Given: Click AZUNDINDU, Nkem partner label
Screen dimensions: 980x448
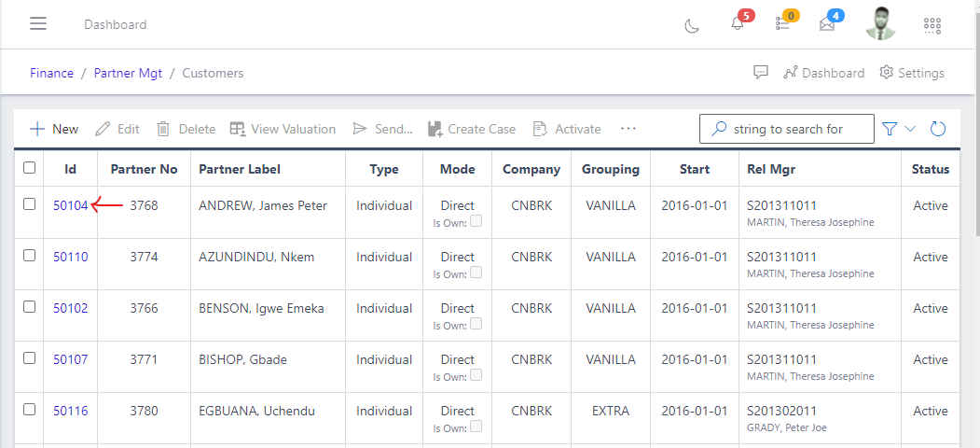Looking at the screenshot, I should pos(256,257).
